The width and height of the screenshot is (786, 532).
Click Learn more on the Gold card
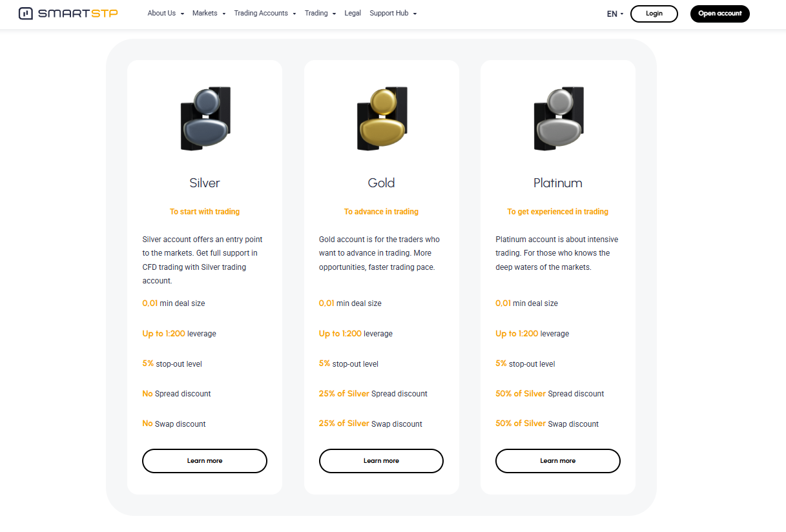click(x=381, y=460)
